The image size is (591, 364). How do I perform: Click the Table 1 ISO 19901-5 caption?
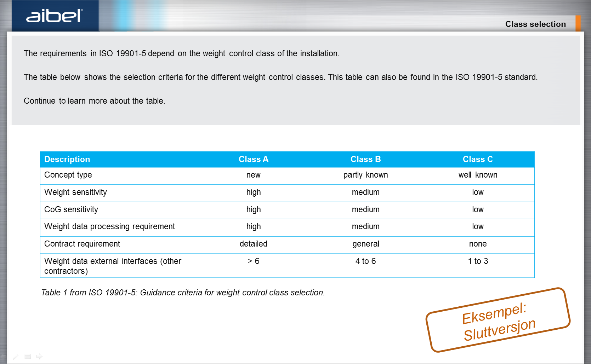click(x=183, y=293)
